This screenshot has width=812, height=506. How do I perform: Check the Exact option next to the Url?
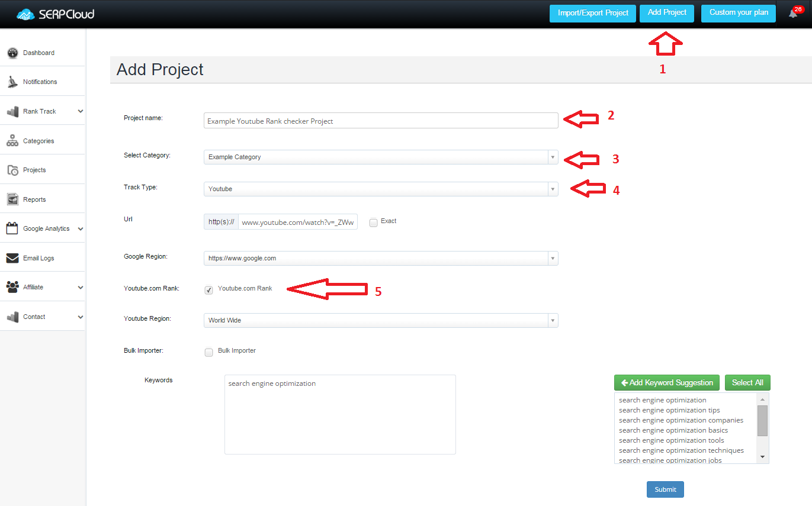(373, 222)
